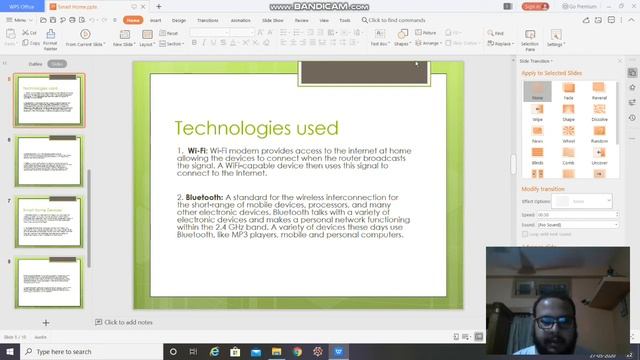Viewport: 640px width, 360px height.
Task: Click the Format Painter tool
Action: tap(50, 40)
